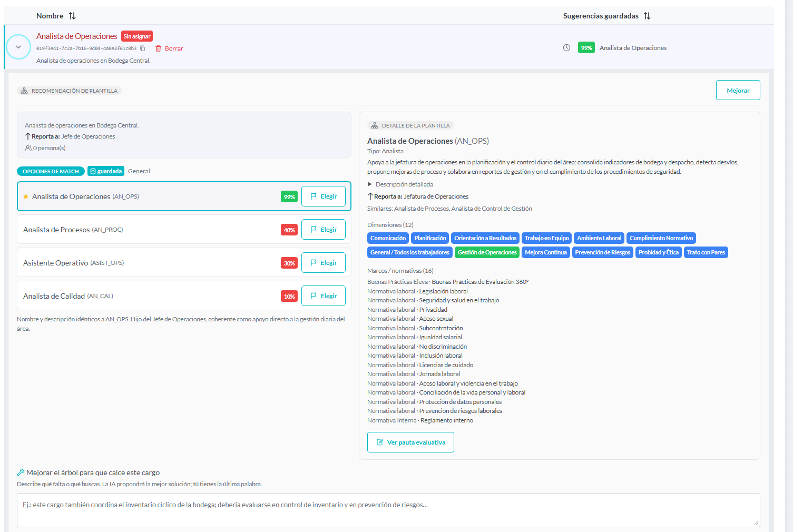Sort by the Sugerencias guardadas column
The height and width of the screenshot is (532, 793).
(647, 16)
